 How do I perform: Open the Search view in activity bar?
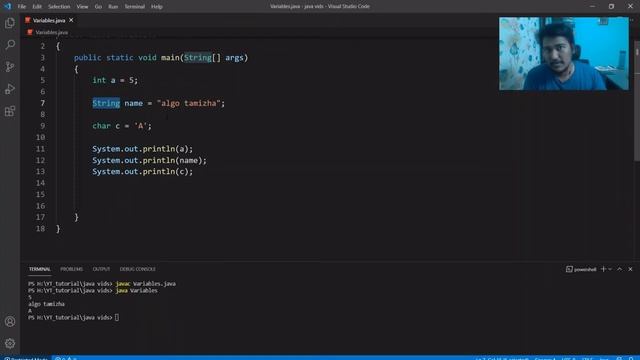coord(10,44)
